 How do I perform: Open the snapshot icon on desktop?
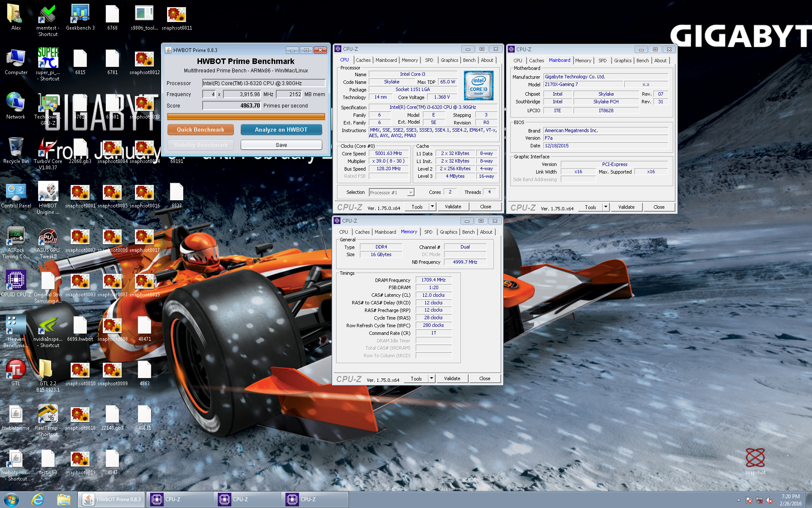pos(755,461)
